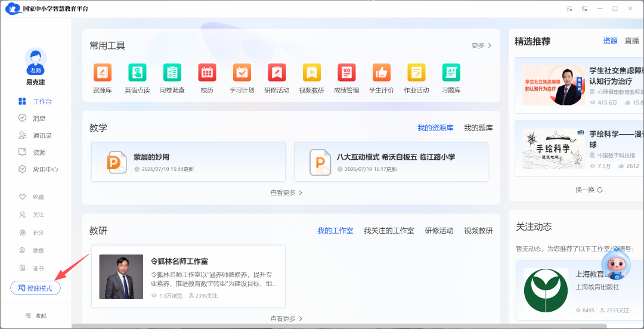The height and width of the screenshot is (329, 644).
Task: Select 我的工作室 tab
Action: pos(335,231)
